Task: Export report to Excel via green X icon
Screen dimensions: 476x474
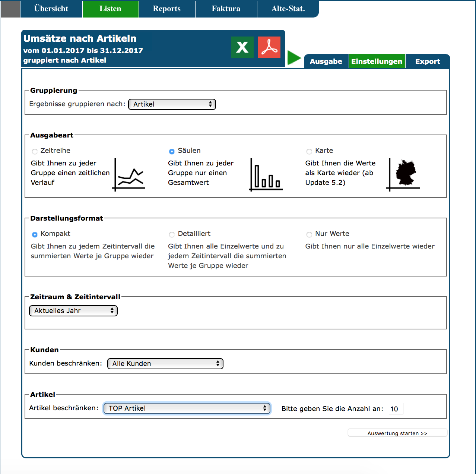Action: coord(242,47)
